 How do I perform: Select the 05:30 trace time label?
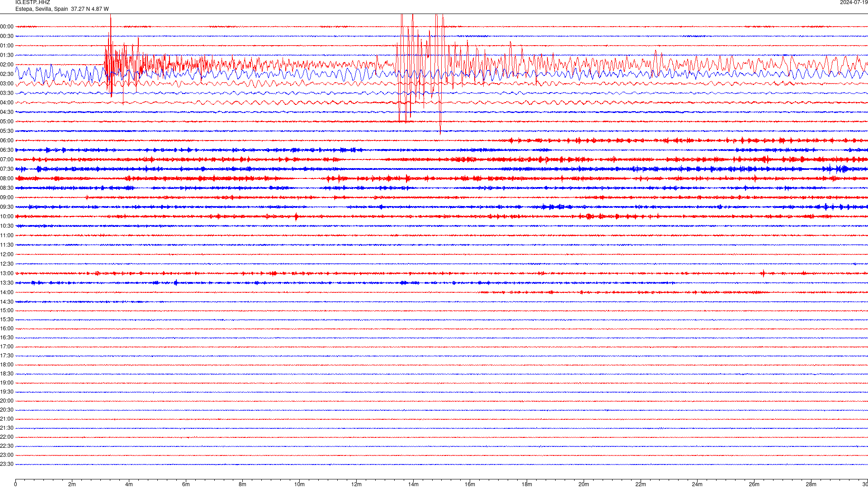[x=7, y=131]
